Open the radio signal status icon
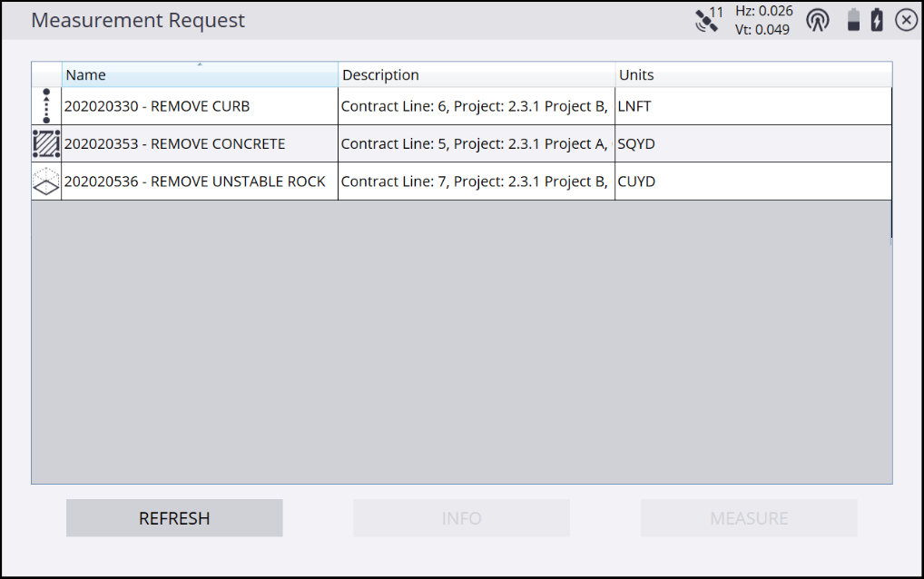The width and height of the screenshot is (924, 579). 818,20
